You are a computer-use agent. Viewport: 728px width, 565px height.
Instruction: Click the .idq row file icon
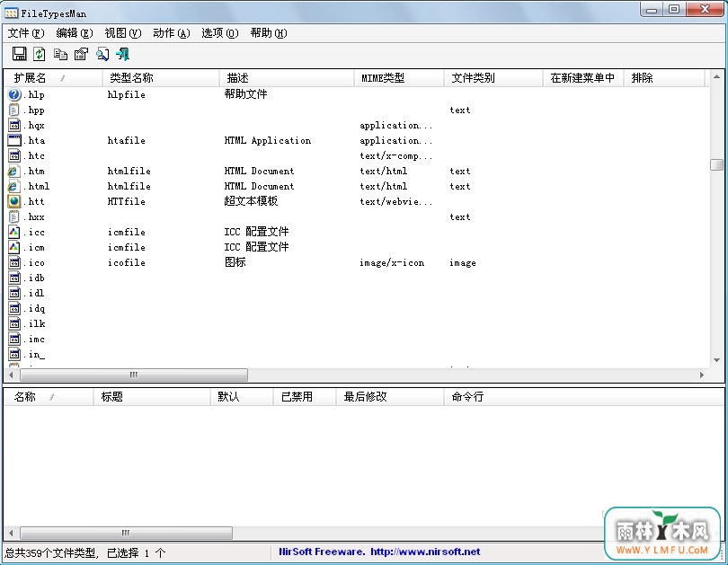click(14, 308)
